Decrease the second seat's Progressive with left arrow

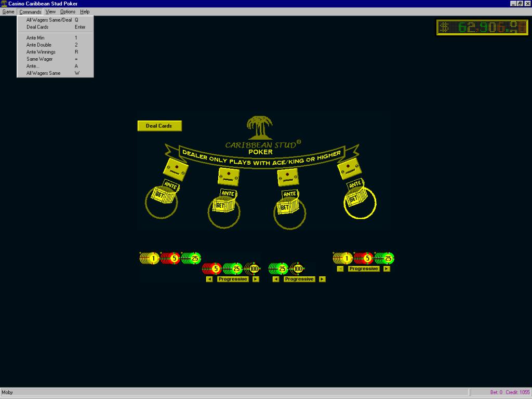pos(209,279)
